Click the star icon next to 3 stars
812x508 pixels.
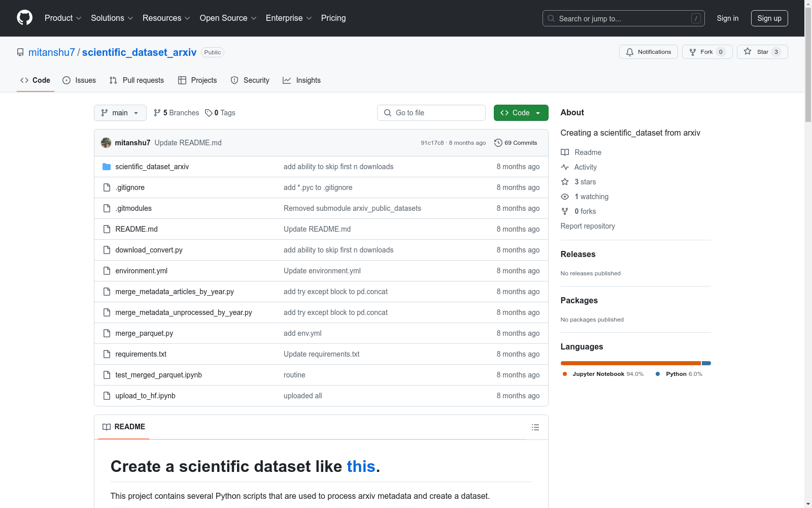[x=565, y=182]
